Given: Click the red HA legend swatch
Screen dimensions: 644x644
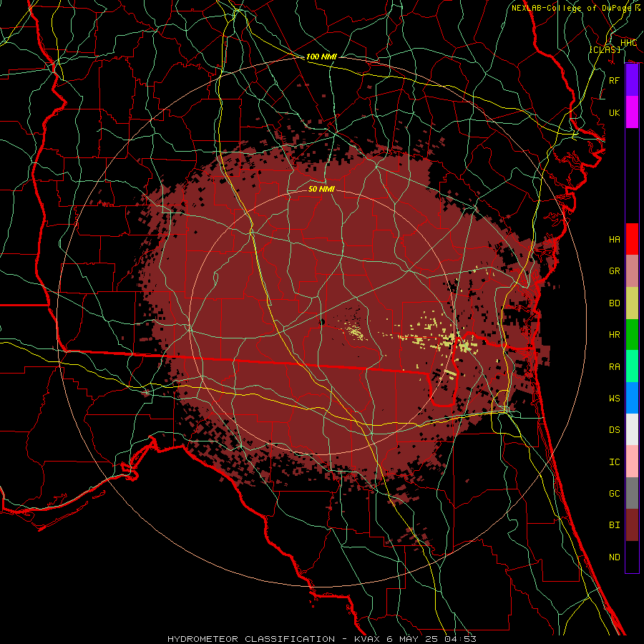Looking at the screenshot, I should (x=632, y=239).
